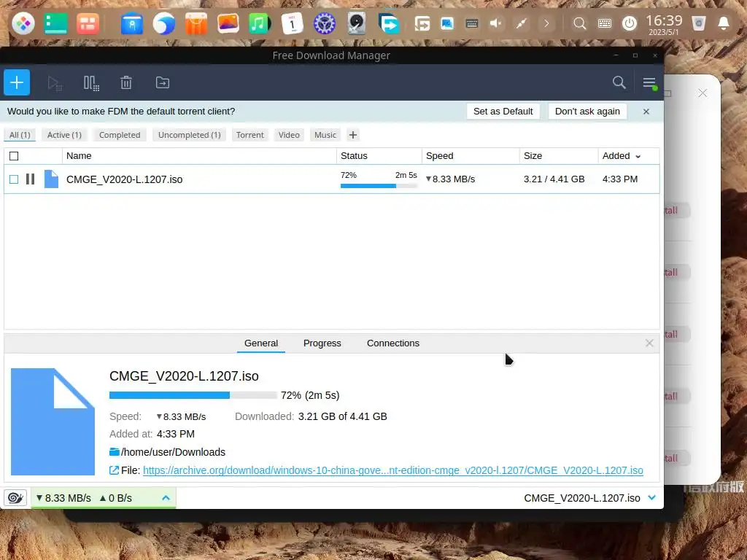Tick the checkbox for CMGE_V2020-L.1207.iso

click(14, 179)
